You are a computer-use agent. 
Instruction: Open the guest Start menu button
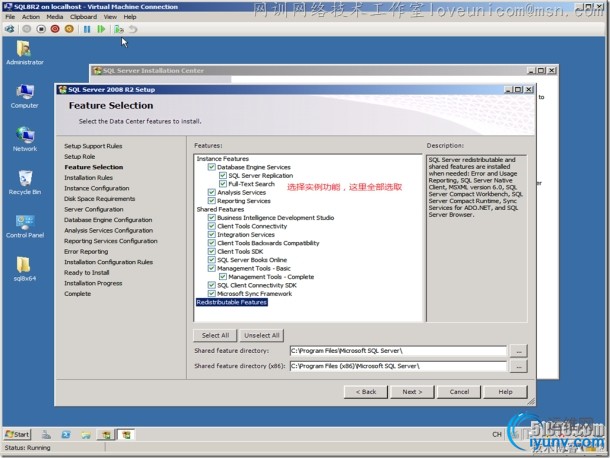tap(18, 434)
